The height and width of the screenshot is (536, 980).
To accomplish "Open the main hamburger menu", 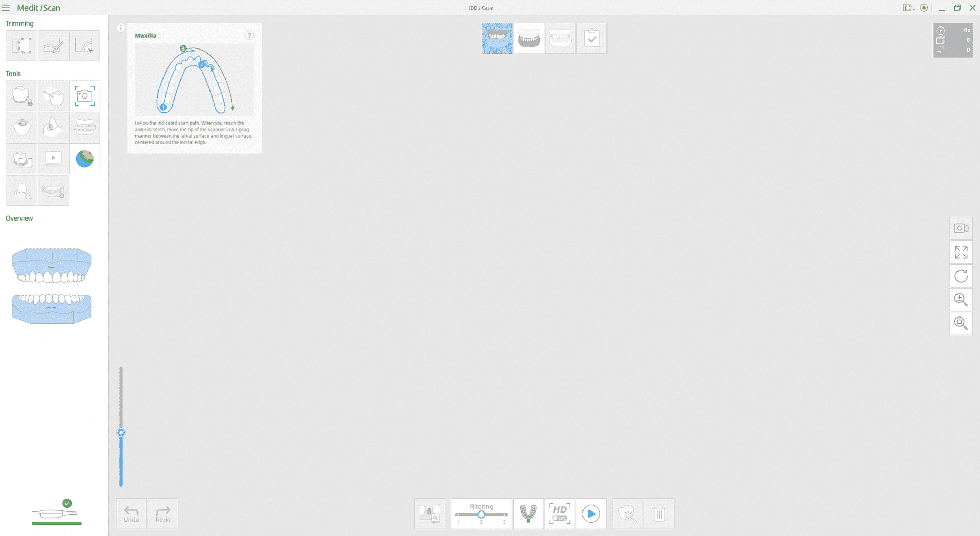I will (x=6, y=8).
